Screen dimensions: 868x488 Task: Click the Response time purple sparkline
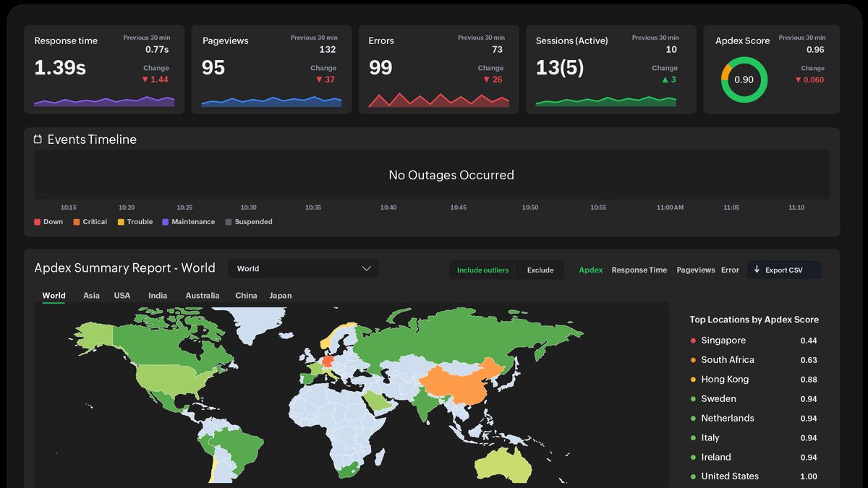(x=104, y=101)
